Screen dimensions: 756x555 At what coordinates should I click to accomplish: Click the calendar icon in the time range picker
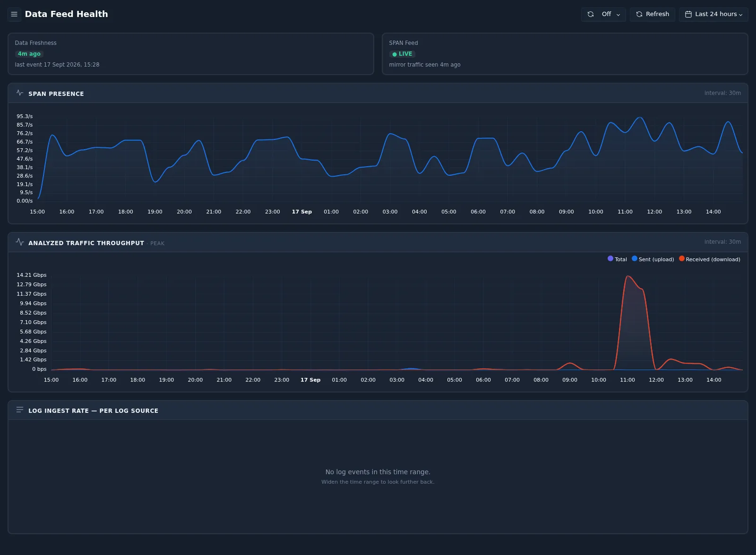click(688, 14)
